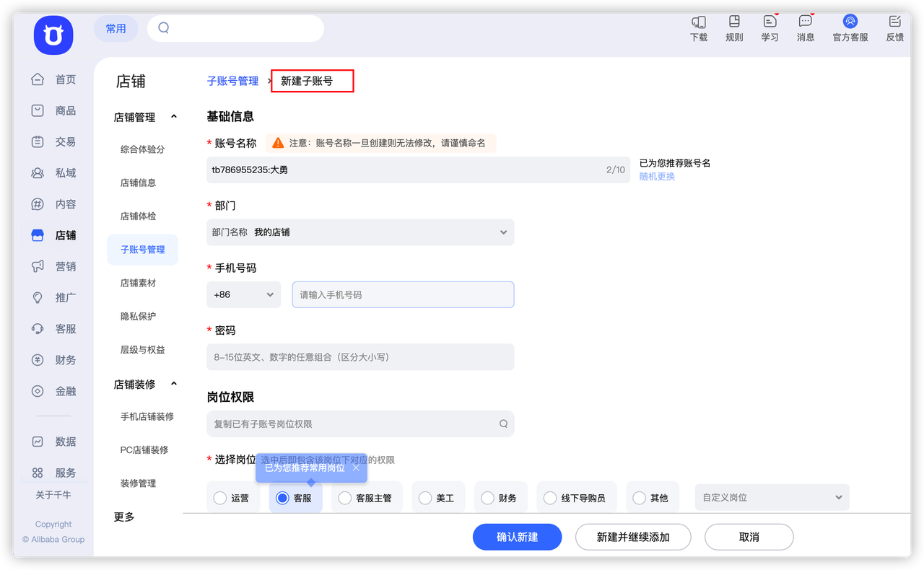This screenshot has width=924, height=570.
Task: Select the 客服主管 role radio button
Action: click(x=345, y=498)
